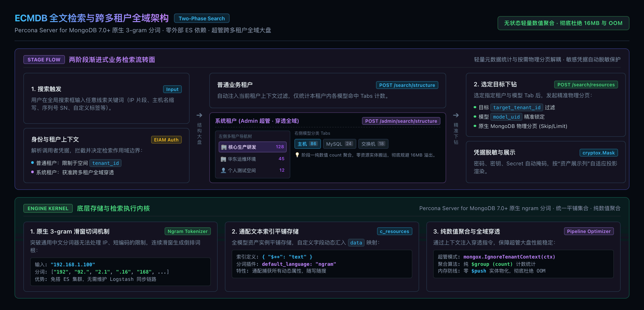Select the 个人测试空间 tenant row
644x310 pixels.
click(253, 170)
